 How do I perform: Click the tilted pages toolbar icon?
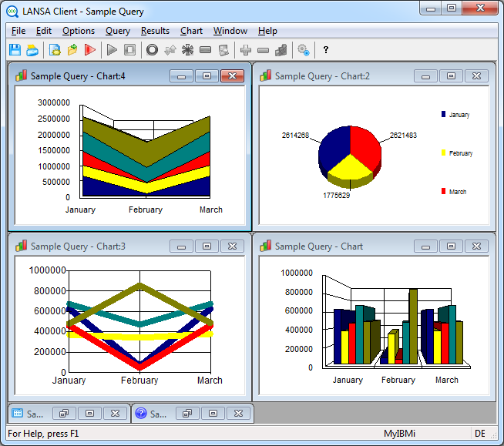coord(223,50)
